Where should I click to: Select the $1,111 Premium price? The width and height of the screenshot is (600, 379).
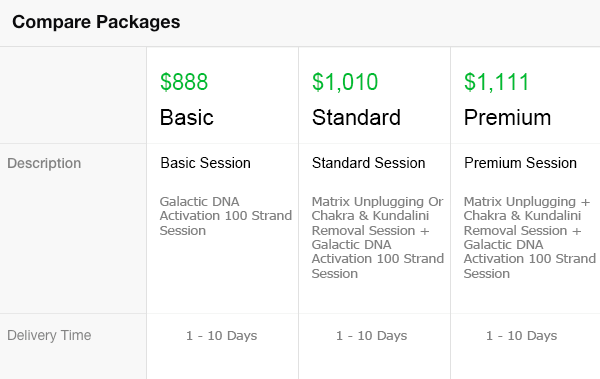point(496,82)
